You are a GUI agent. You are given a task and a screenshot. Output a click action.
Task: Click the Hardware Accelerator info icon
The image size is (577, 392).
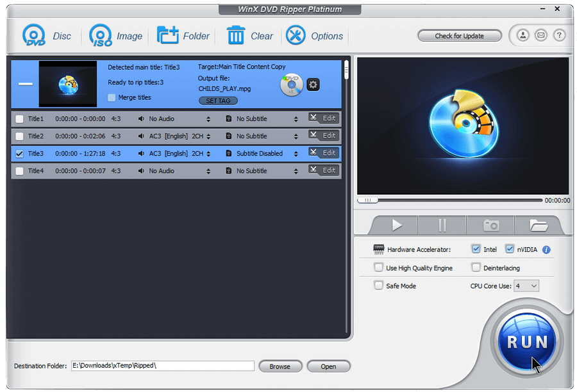coord(546,250)
